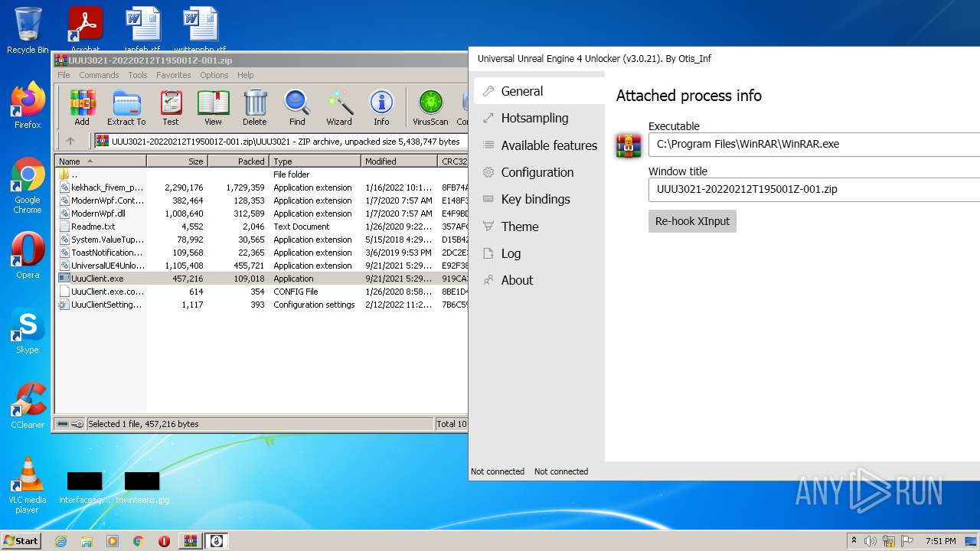Click the Internet Explorer taskbar icon
Viewport: 980px width, 551px height.
click(x=60, y=541)
